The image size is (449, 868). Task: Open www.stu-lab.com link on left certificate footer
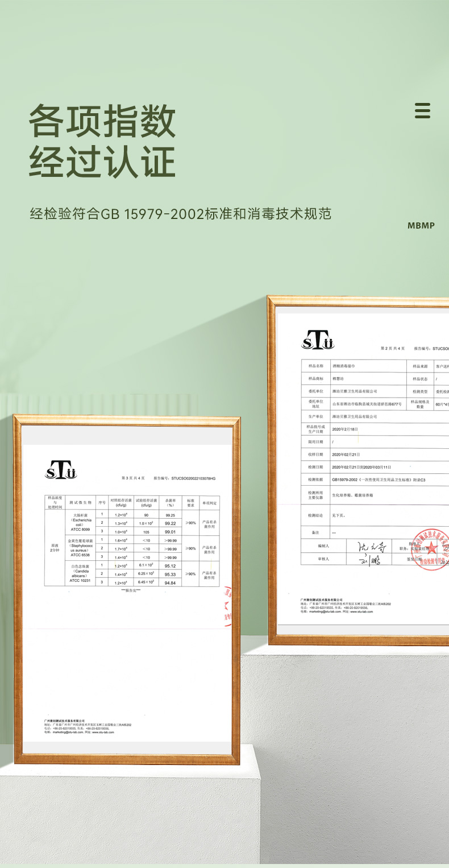click(x=103, y=732)
